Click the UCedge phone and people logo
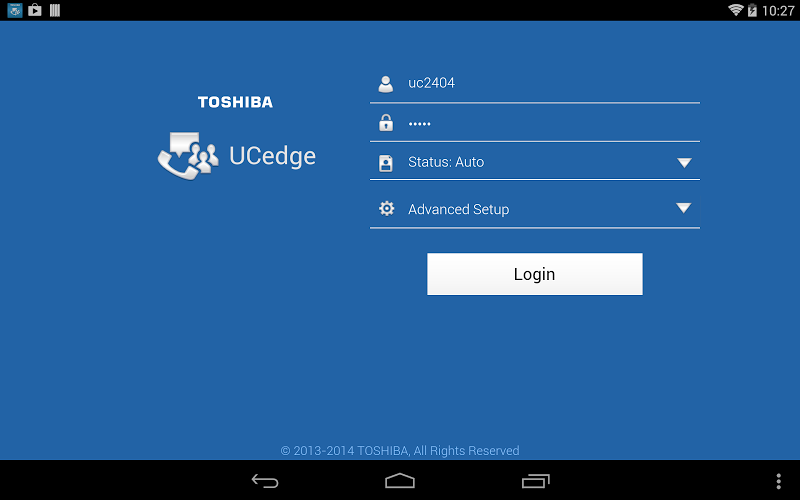 point(188,156)
